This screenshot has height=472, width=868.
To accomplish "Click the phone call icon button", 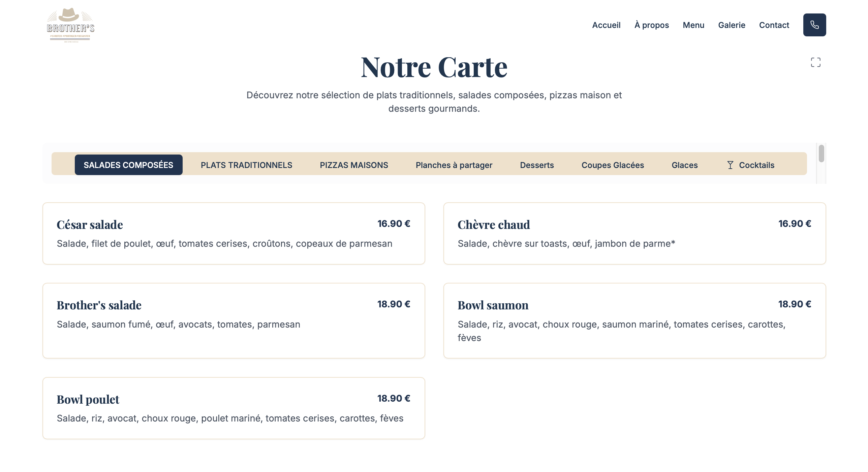I will (814, 25).
